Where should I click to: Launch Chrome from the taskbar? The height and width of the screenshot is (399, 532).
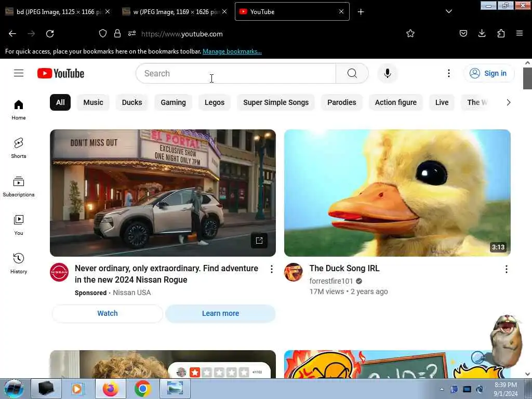pos(142,389)
